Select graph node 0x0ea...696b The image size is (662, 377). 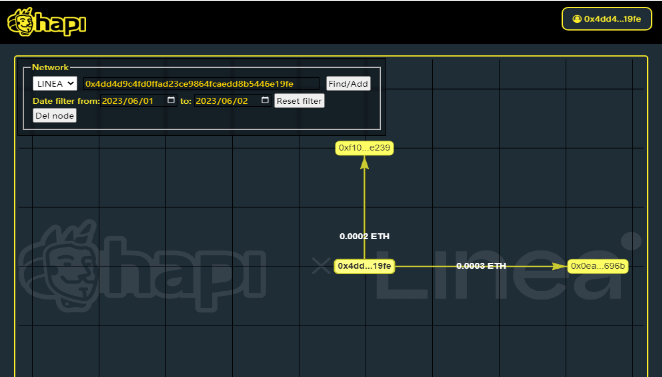pos(597,266)
